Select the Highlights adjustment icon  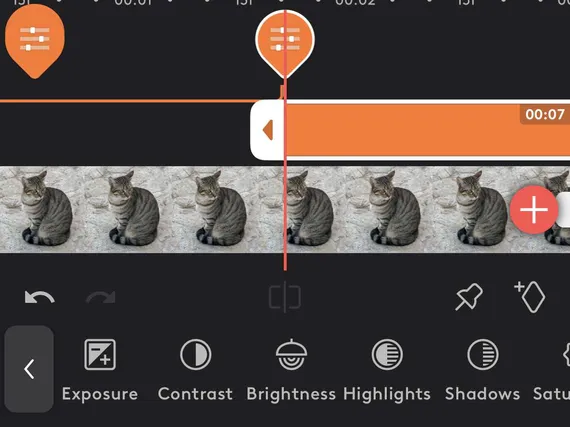pos(387,354)
